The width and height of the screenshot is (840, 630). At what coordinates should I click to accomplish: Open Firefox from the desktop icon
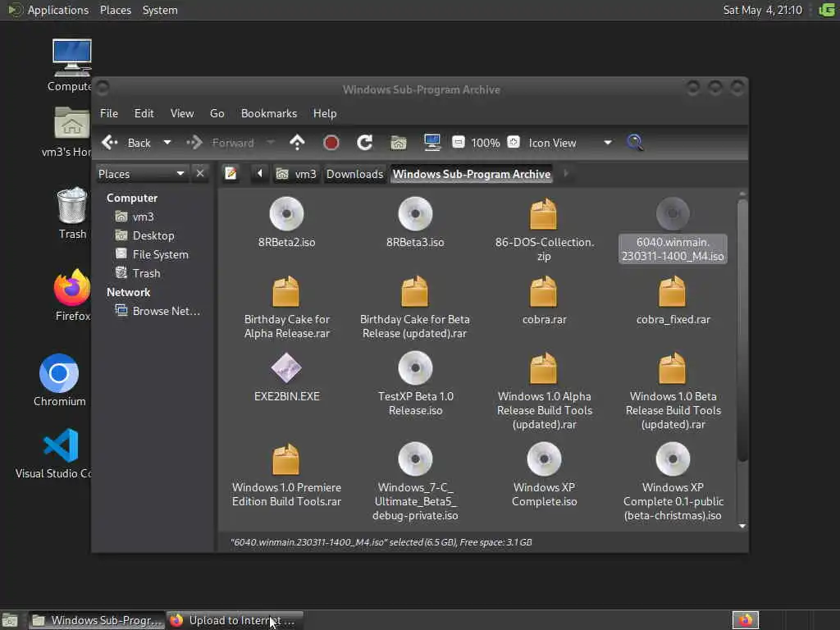coord(72,295)
